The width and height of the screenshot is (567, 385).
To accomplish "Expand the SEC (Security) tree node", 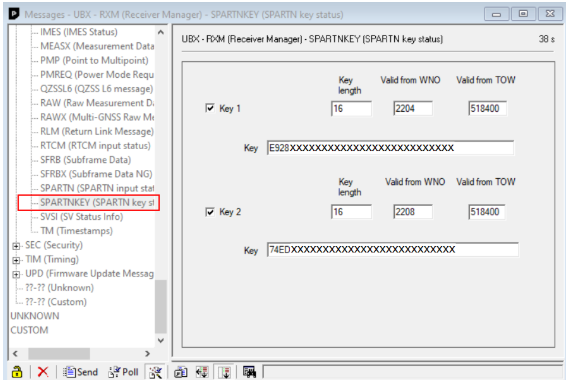I will pyautogui.click(x=16, y=246).
